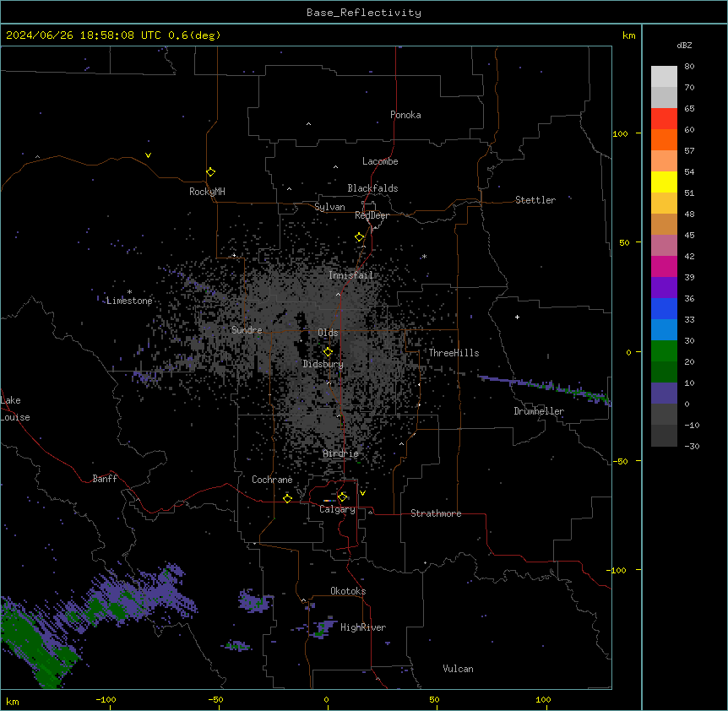Screen dimensions: 728x711
Task: Select the Blackfalds city label
Action: coord(372,188)
